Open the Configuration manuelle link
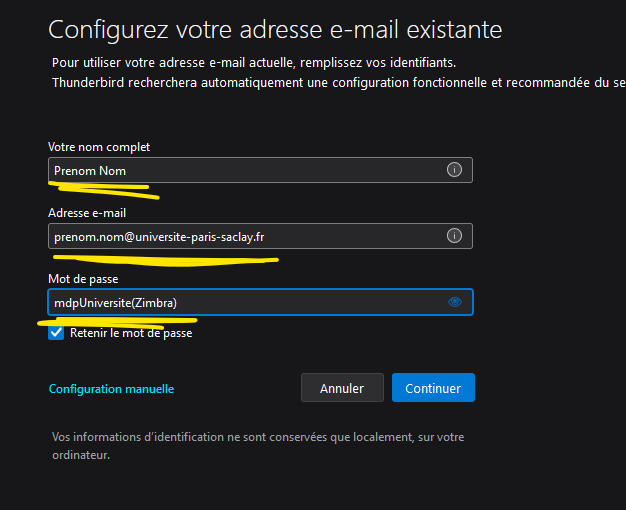Screen dimensions: 626x510 111,389
